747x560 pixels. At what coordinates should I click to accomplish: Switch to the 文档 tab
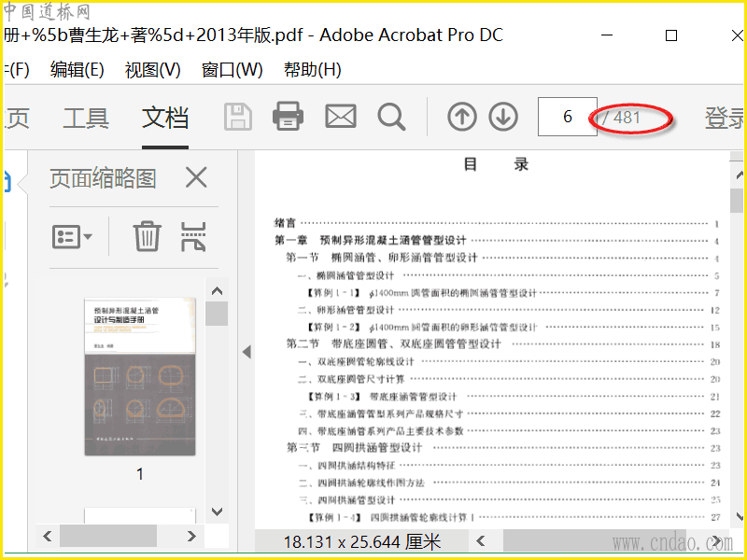click(x=165, y=118)
